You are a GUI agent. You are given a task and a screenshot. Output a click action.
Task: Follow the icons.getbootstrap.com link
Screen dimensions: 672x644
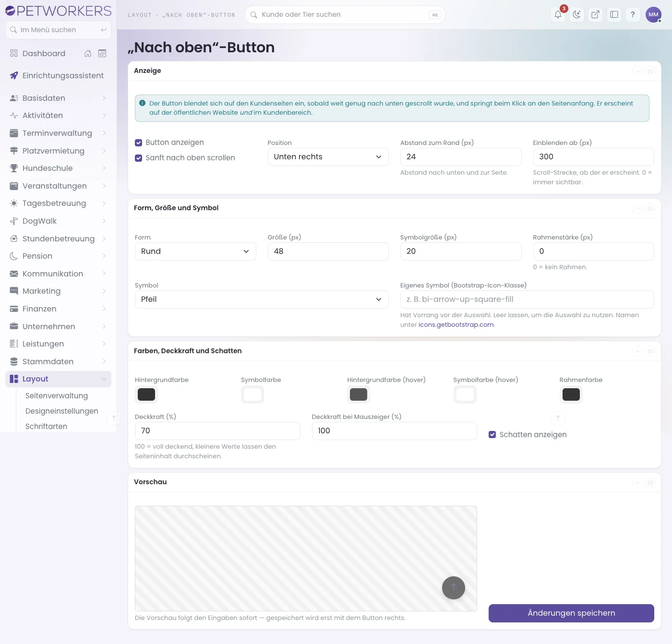click(456, 325)
